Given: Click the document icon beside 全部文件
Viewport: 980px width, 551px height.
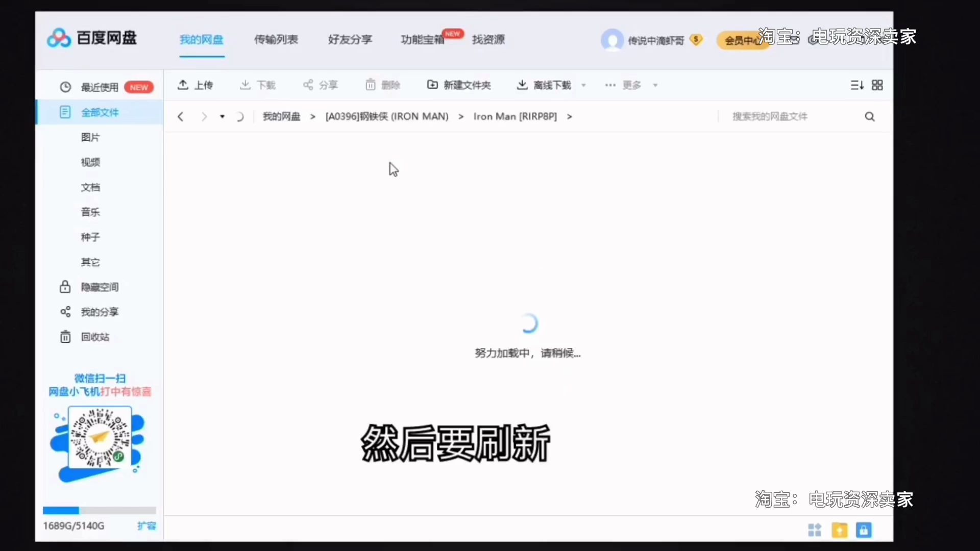Looking at the screenshot, I should point(65,112).
